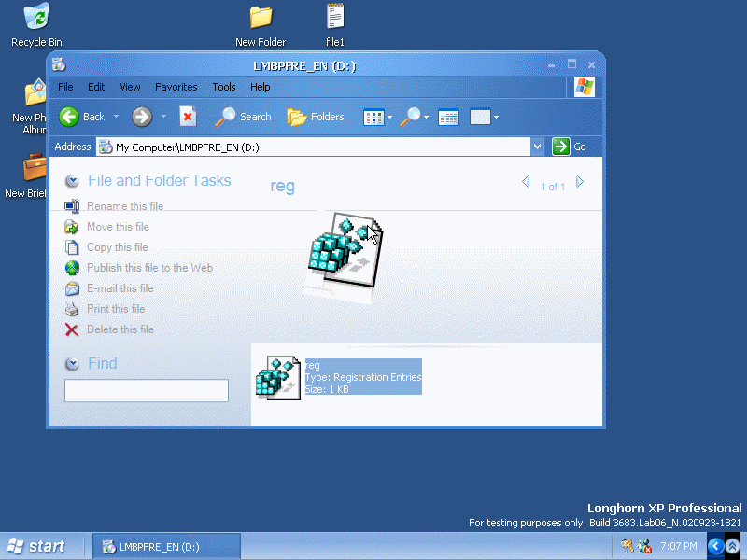
Task: Click the blank preview pane toolbar icon
Action: pyautogui.click(x=480, y=118)
